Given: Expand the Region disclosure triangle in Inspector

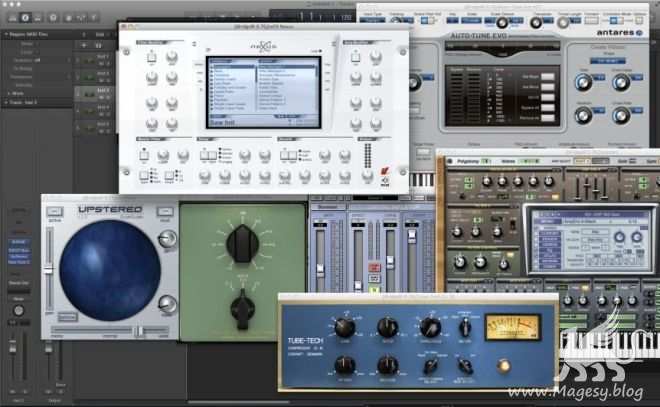Looking at the screenshot, I should click(x=6, y=35).
